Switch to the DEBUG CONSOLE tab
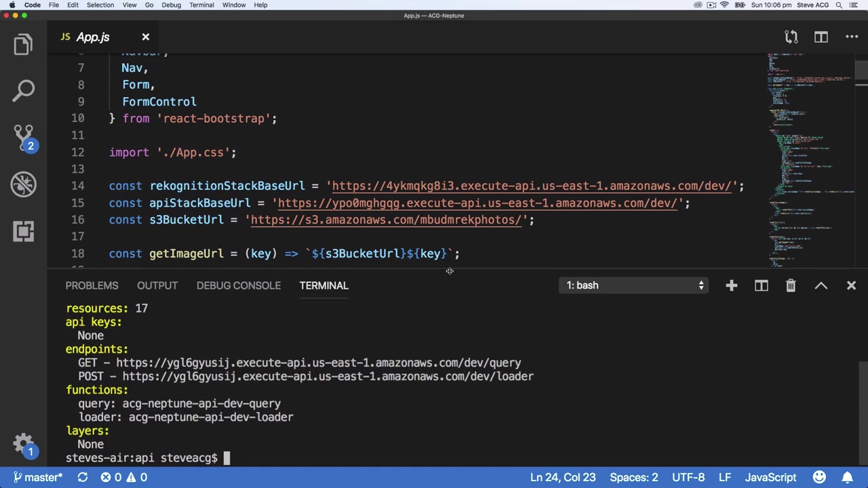868x488 pixels. click(238, 285)
